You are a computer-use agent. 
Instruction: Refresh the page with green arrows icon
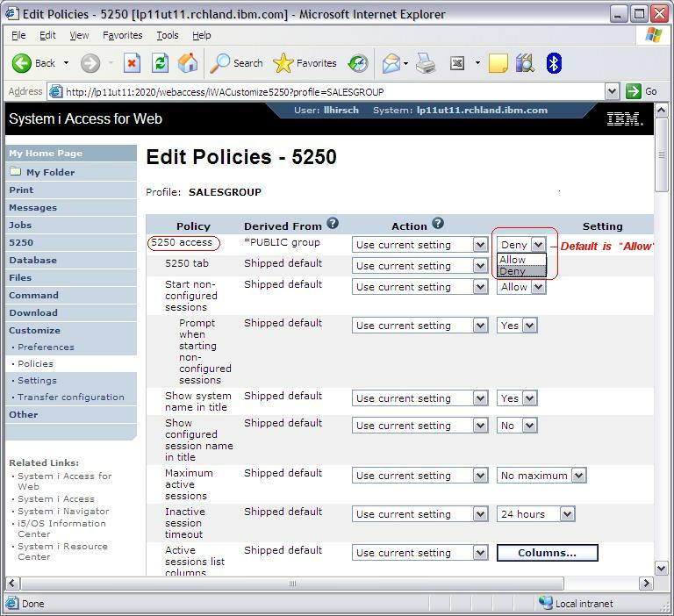point(160,64)
